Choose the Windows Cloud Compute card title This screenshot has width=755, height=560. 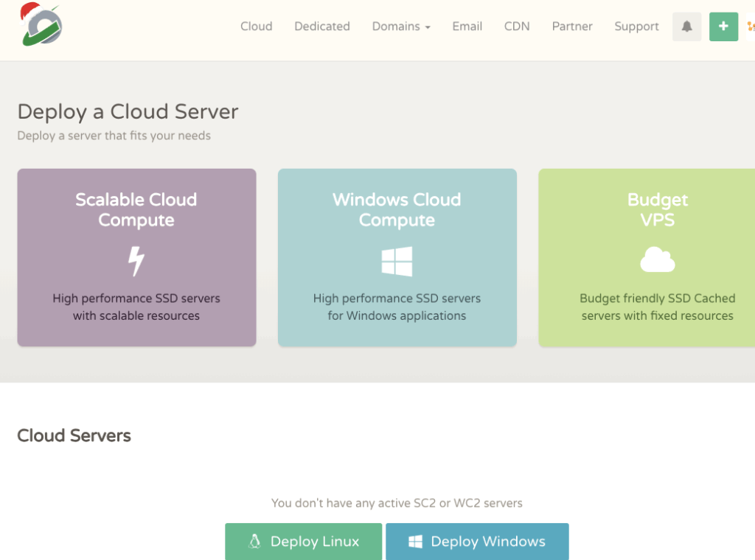[397, 210]
